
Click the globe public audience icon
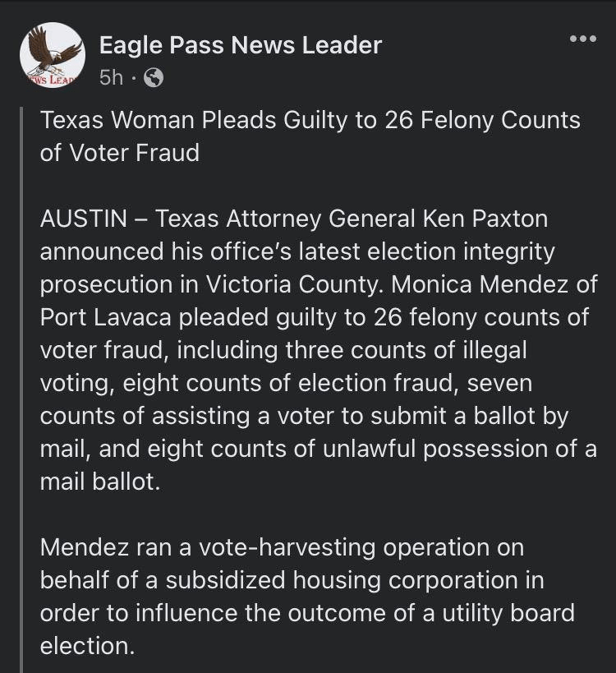coord(153,77)
